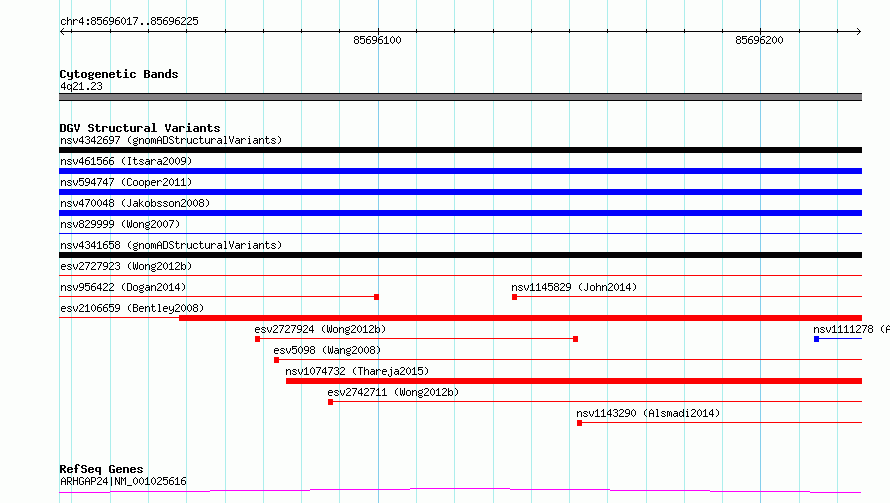This screenshot has width=890, height=503.
Task: Click the blue bar of nsv594747
Action: (x=460, y=192)
